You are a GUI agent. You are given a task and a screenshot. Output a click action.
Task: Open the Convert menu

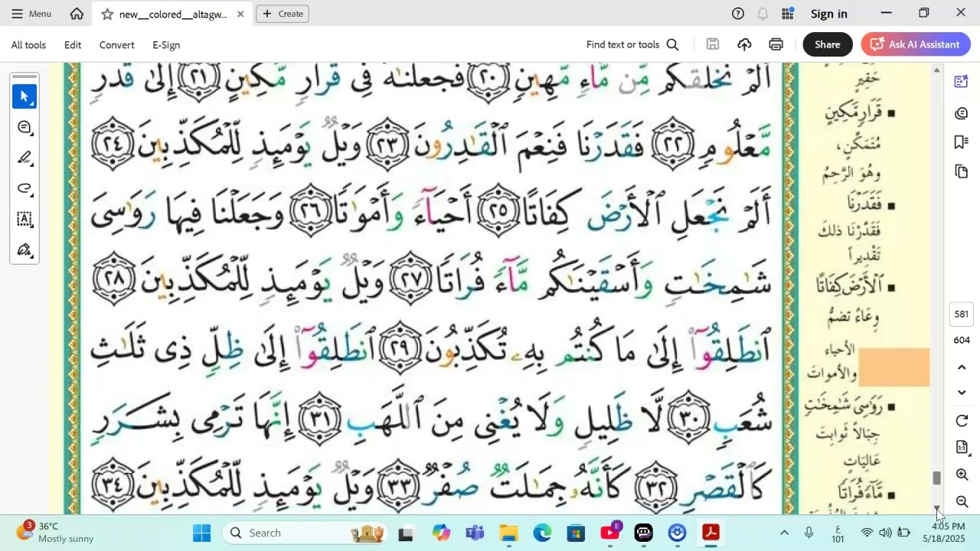pos(116,45)
